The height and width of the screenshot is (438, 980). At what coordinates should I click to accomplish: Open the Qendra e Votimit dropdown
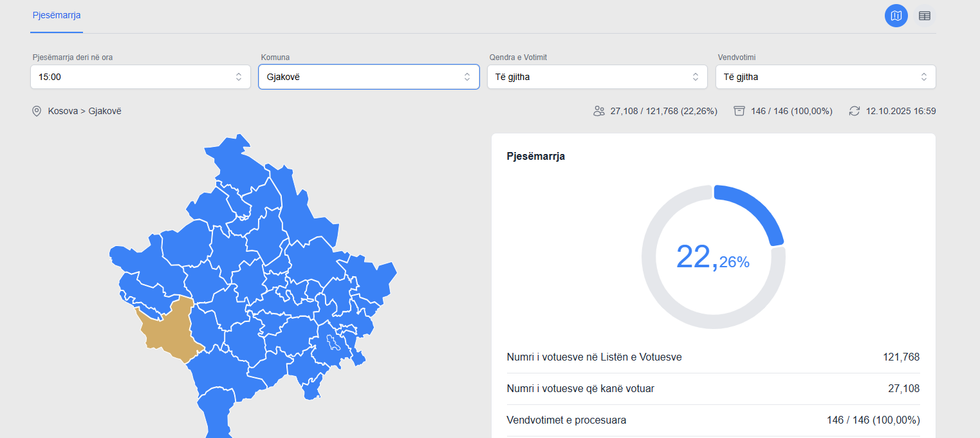(x=597, y=77)
